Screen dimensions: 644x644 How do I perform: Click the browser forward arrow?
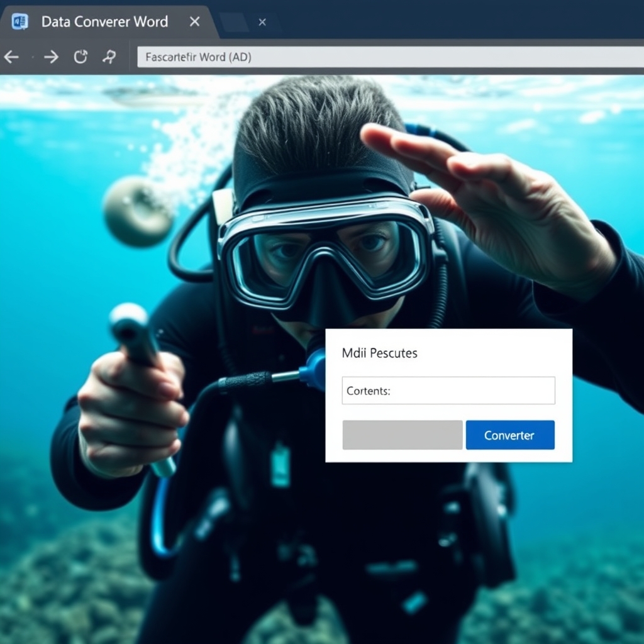tap(51, 57)
